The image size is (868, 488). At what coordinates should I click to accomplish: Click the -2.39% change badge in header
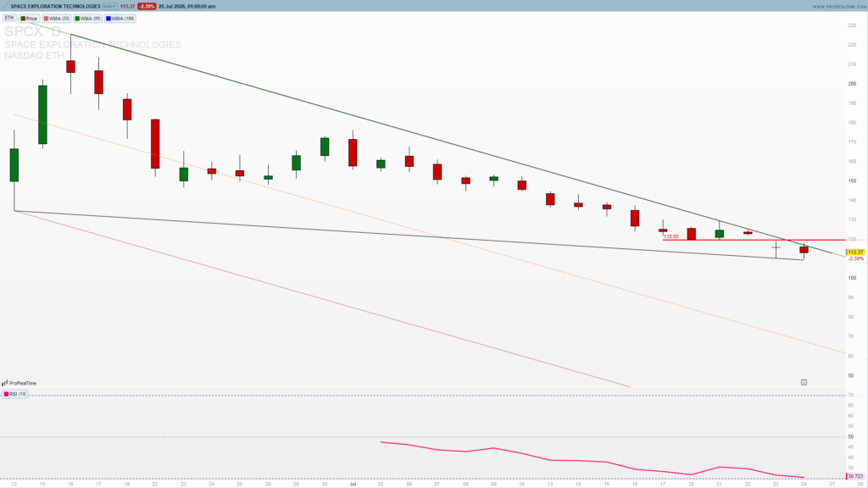coord(147,6)
